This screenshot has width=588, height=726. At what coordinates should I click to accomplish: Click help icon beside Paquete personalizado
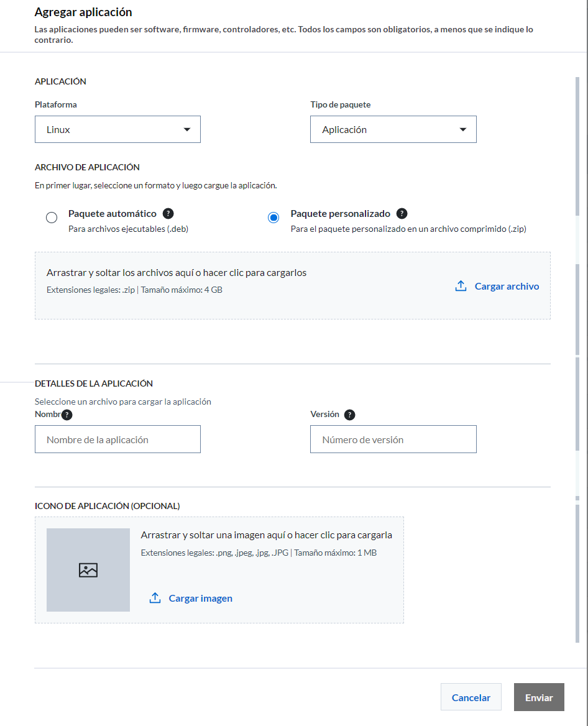(x=402, y=213)
